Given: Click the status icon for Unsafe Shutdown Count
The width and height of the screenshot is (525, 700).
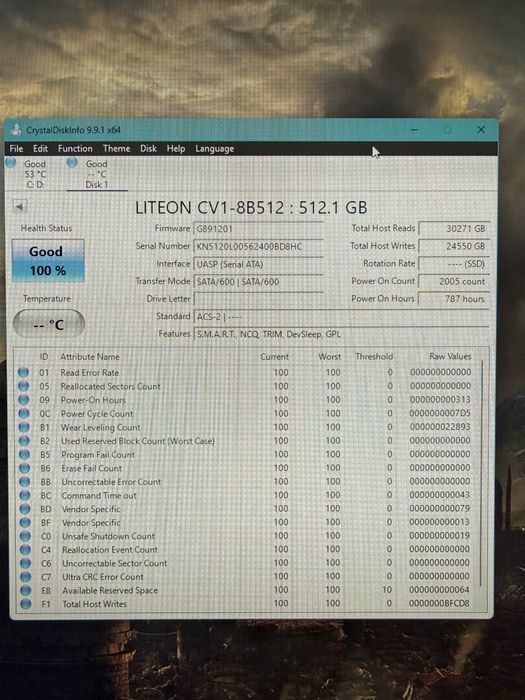Looking at the screenshot, I should pyautogui.click(x=25, y=536).
